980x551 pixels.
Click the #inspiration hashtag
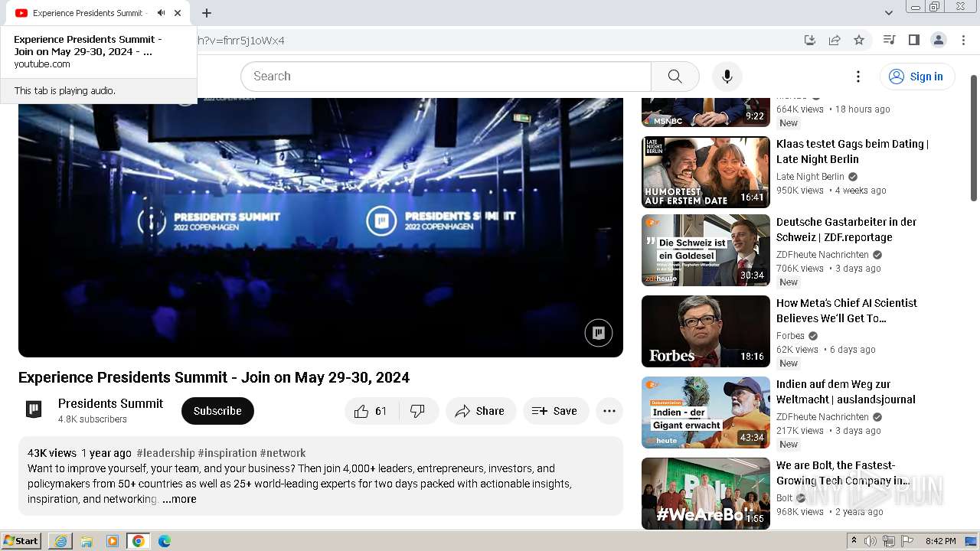(x=227, y=453)
